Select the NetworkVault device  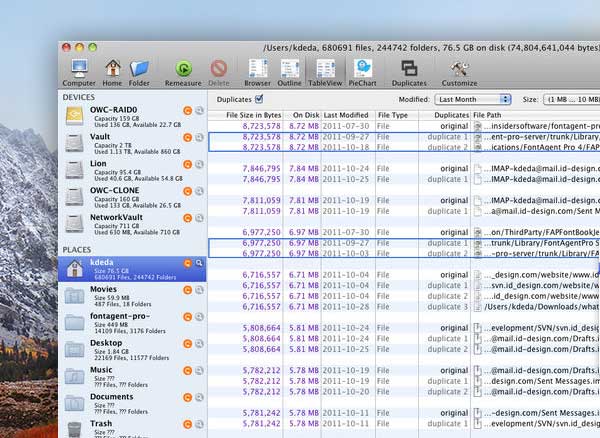coord(132,224)
